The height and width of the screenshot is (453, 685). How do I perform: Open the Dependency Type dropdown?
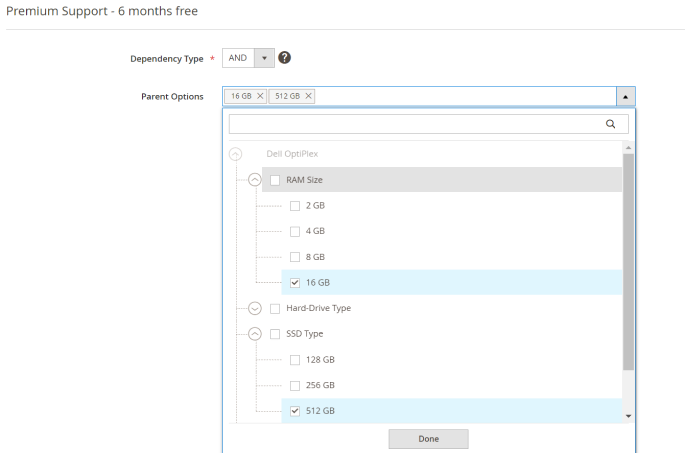tap(264, 58)
